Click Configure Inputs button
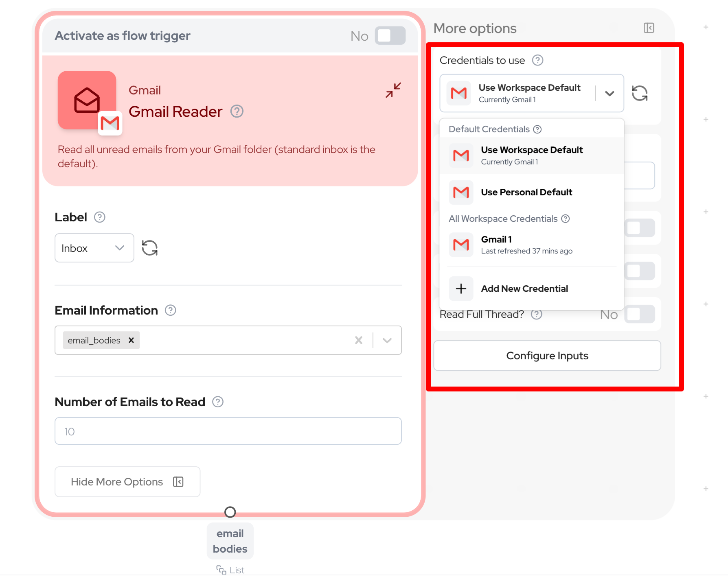The height and width of the screenshot is (577, 728). tap(547, 356)
